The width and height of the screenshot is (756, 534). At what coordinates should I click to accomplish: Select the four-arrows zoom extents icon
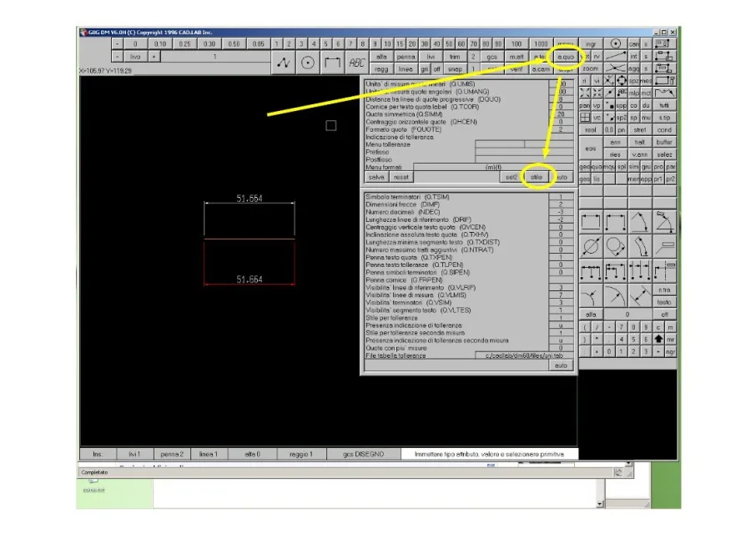pyautogui.click(x=585, y=93)
